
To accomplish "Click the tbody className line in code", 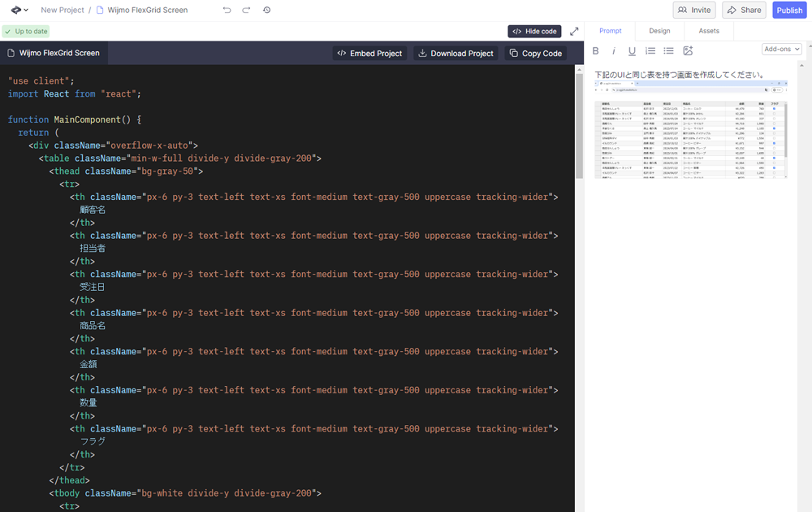I will click(x=185, y=493).
